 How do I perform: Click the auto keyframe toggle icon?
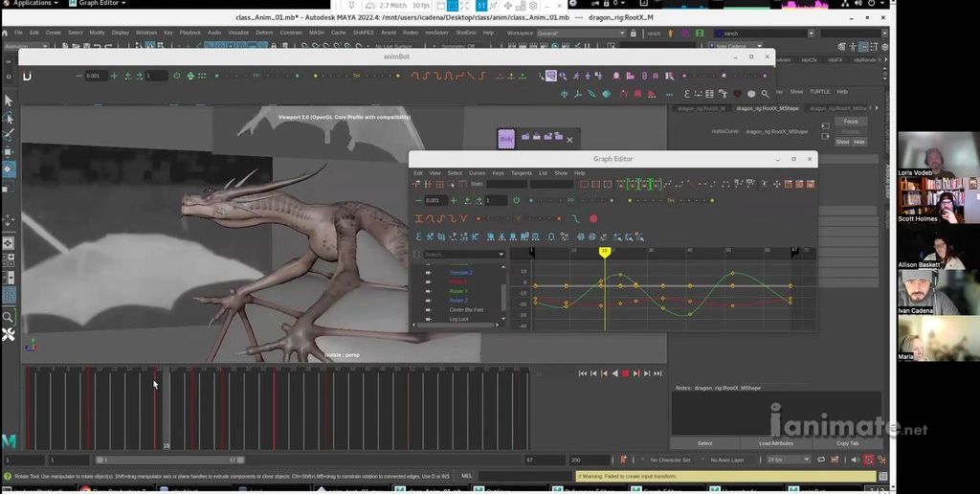869,460
